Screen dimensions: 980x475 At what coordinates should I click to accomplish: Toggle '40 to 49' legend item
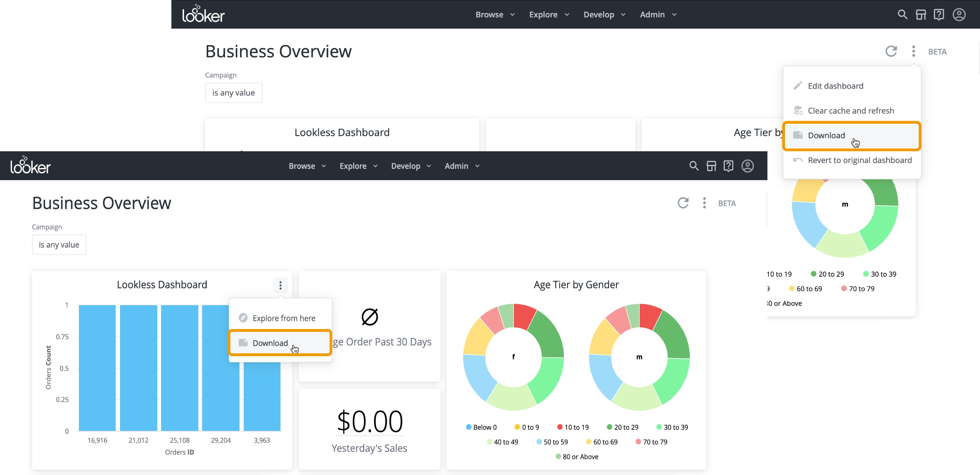point(502,442)
